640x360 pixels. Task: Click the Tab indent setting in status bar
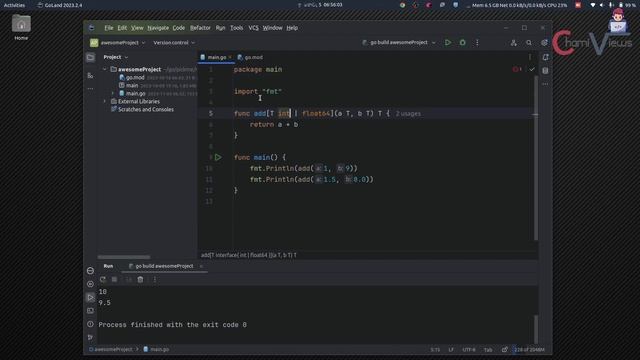(488, 350)
